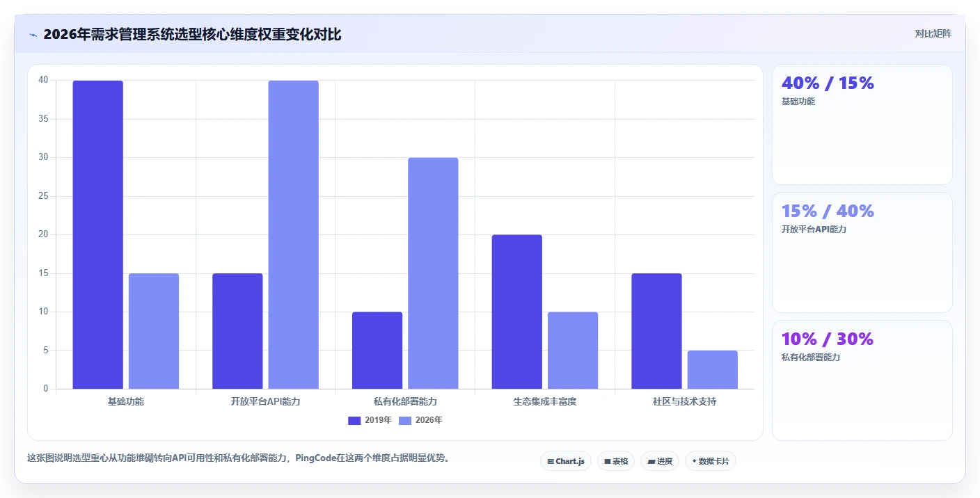Click the y-axis value 35
This screenshot has height=498, width=980.
coord(43,119)
